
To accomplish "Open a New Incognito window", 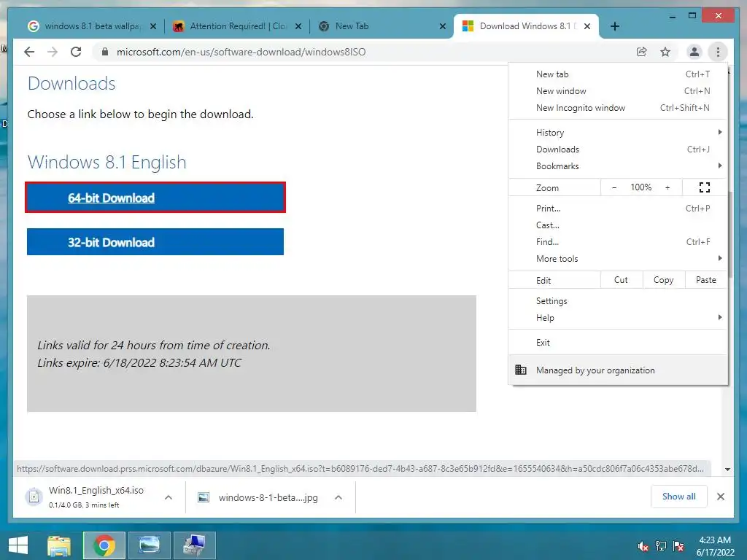I will 618,108.
